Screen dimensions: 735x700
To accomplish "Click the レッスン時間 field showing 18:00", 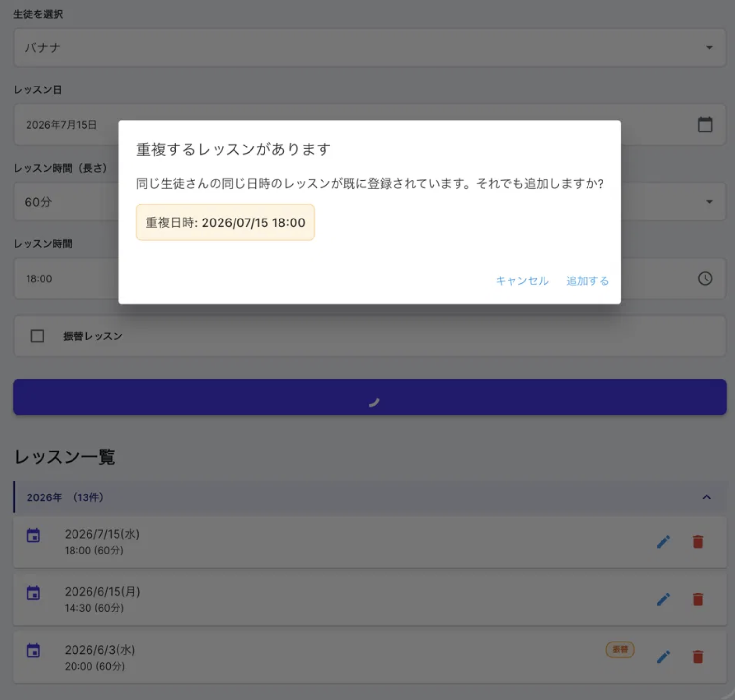I will 370,278.
